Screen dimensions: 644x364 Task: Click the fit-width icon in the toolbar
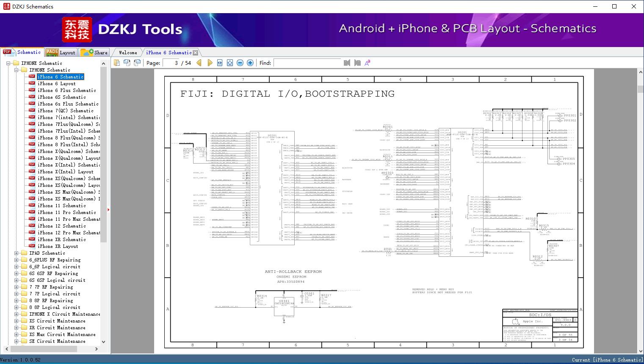click(220, 63)
